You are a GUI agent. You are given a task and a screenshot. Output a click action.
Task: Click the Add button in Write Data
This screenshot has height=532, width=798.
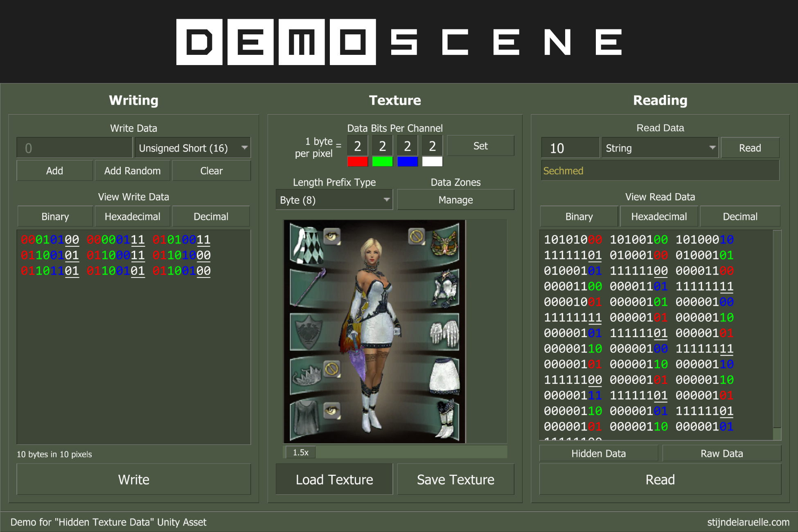pos(54,171)
